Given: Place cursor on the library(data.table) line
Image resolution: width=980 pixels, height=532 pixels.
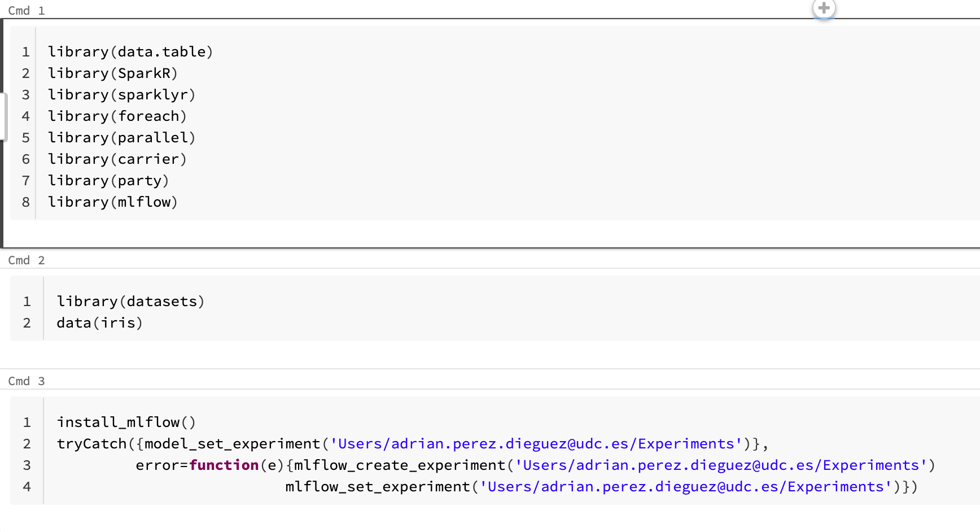Looking at the screenshot, I should (x=130, y=52).
